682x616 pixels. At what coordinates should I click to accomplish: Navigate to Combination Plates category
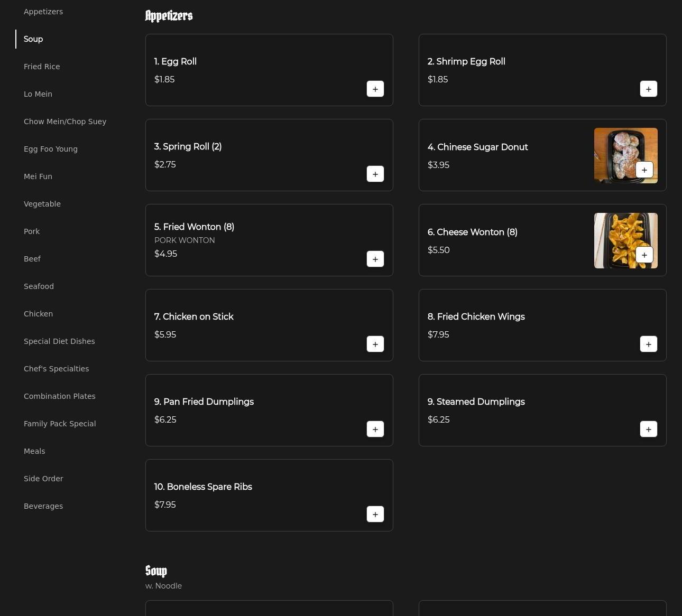coord(59,396)
